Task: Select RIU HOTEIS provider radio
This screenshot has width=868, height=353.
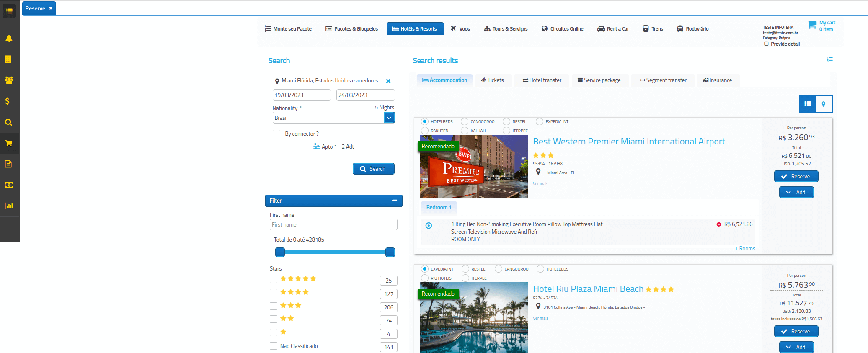Action: [x=425, y=278]
